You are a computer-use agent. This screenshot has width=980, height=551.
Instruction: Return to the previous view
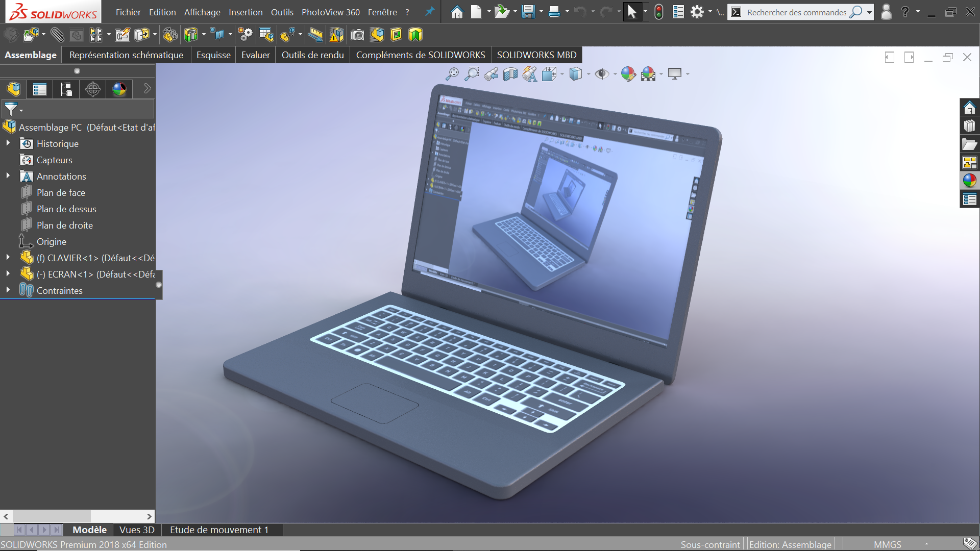pos(491,74)
